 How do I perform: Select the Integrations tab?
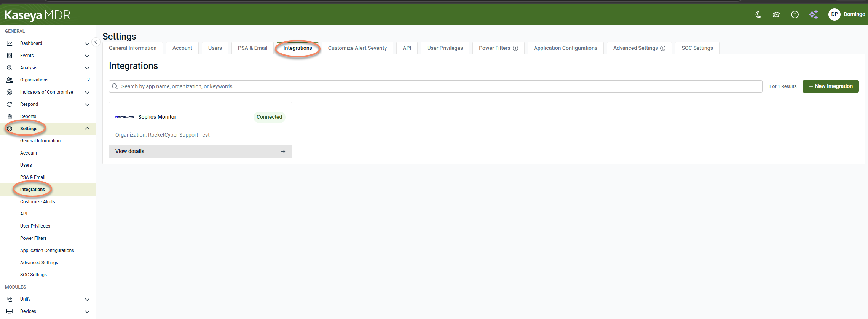[x=298, y=48]
